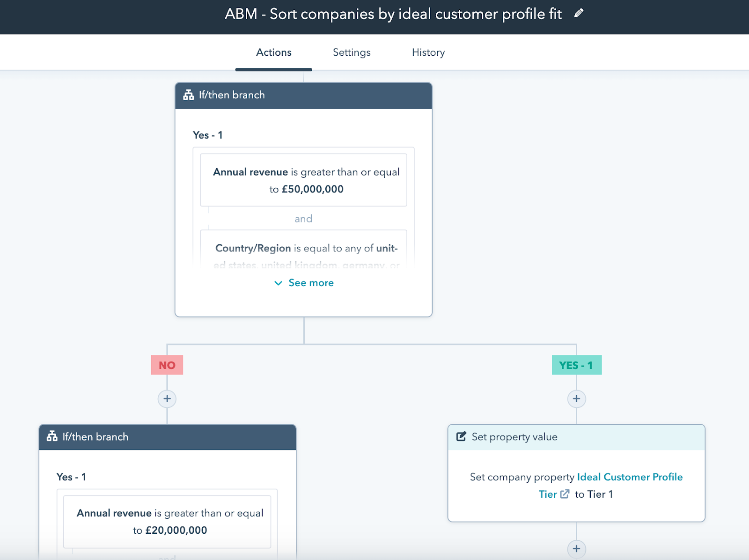Click the branch icon on lower If/then card
Screen dimensions: 749x560
pyautogui.click(x=52, y=436)
